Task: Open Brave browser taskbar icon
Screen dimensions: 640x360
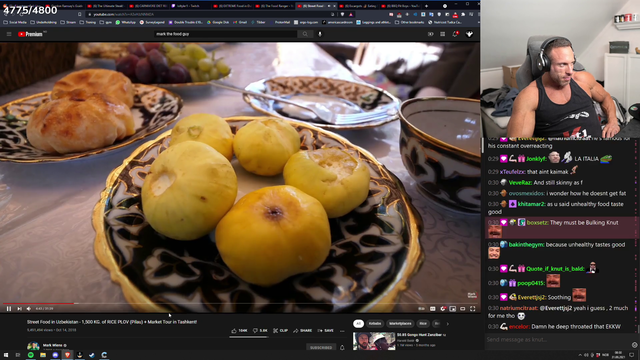Action: tap(67, 355)
